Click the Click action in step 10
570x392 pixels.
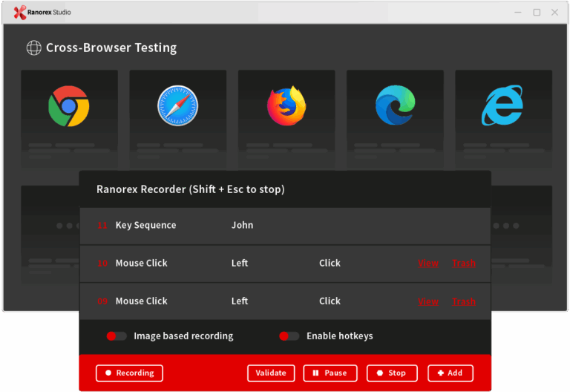330,264
